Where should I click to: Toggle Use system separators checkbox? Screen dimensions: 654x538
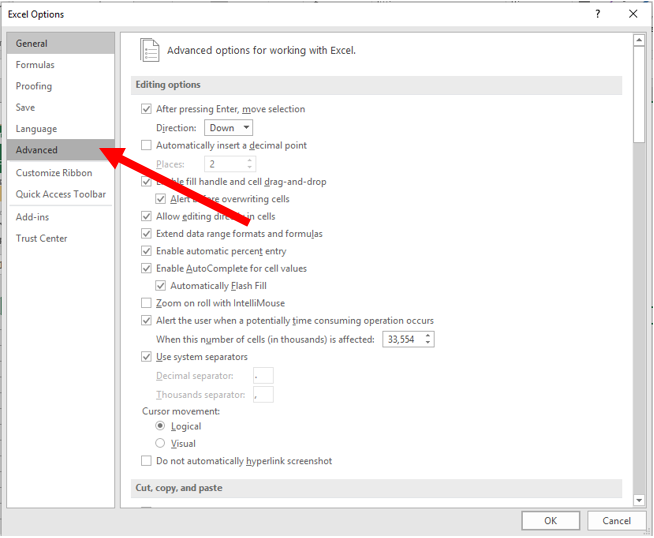[x=146, y=357]
